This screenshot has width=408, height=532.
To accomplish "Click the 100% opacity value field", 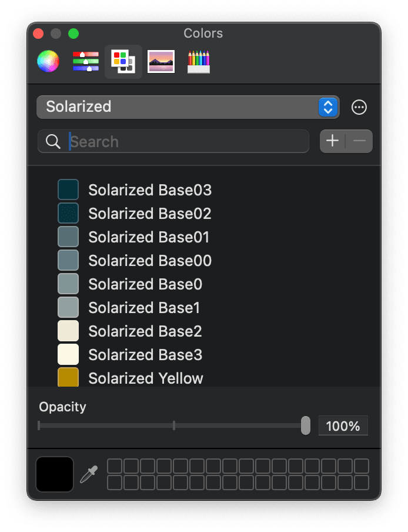I will click(x=343, y=425).
